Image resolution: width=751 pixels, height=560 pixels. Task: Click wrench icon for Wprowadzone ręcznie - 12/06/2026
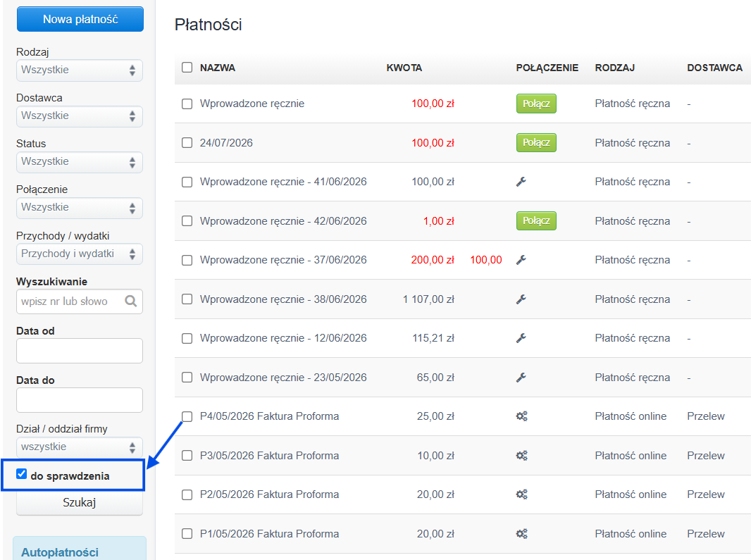point(521,338)
